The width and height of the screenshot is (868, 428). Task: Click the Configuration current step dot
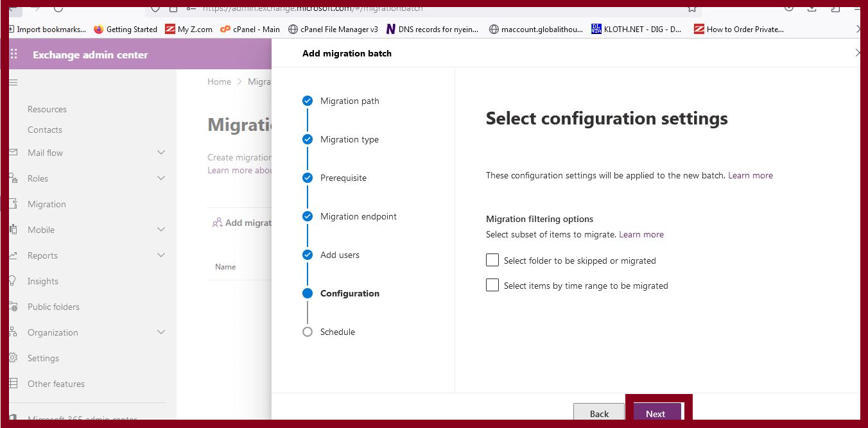(x=308, y=293)
